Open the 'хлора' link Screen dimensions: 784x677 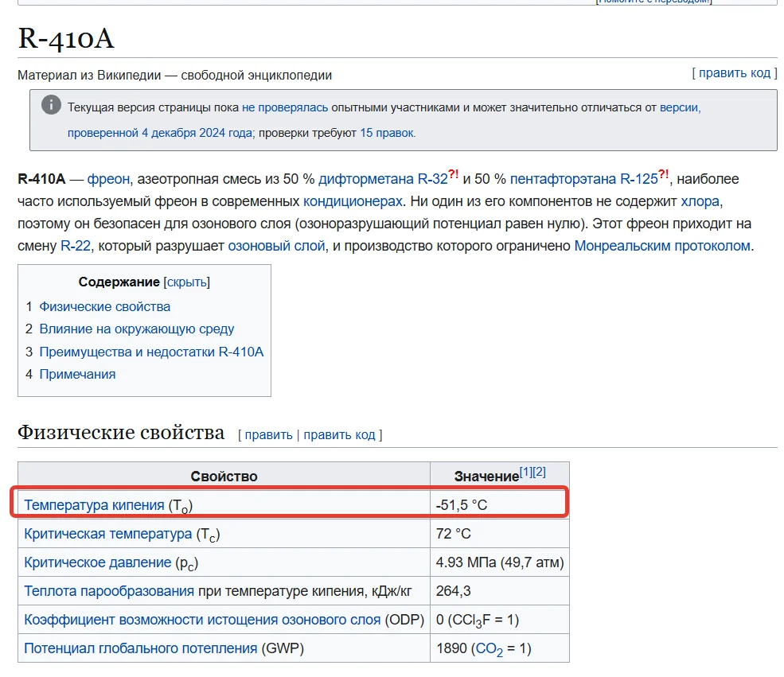coord(700,201)
